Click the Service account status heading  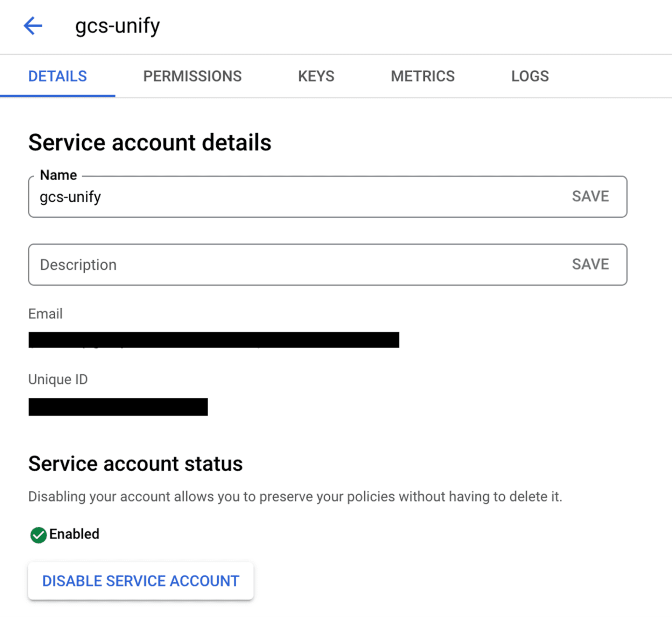(135, 464)
